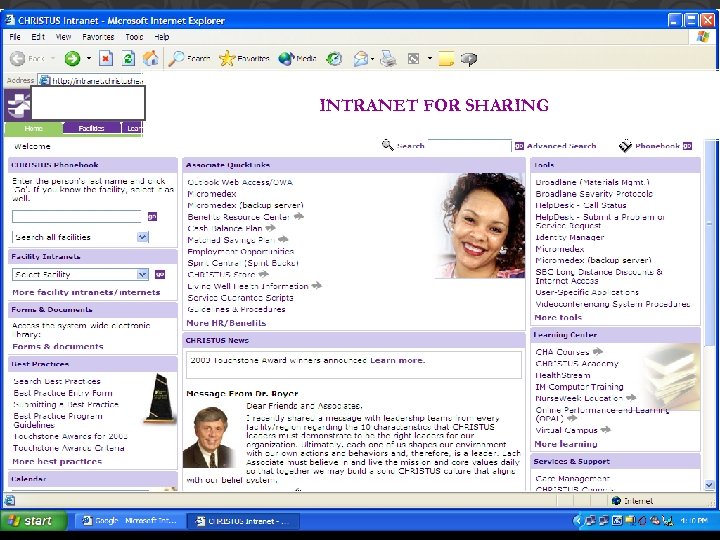The image size is (720, 540).
Task: Click the CHRISTUS cross logo
Action: (18, 104)
